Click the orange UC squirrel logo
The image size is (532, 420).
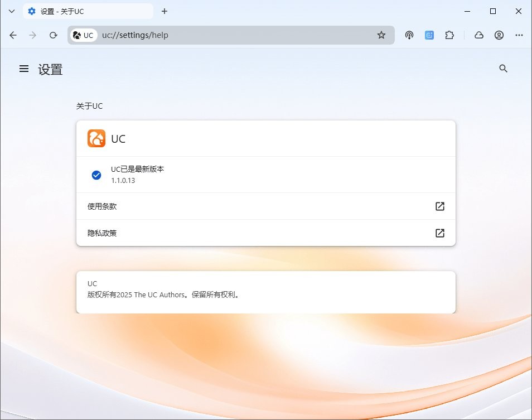[x=96, y=138]
